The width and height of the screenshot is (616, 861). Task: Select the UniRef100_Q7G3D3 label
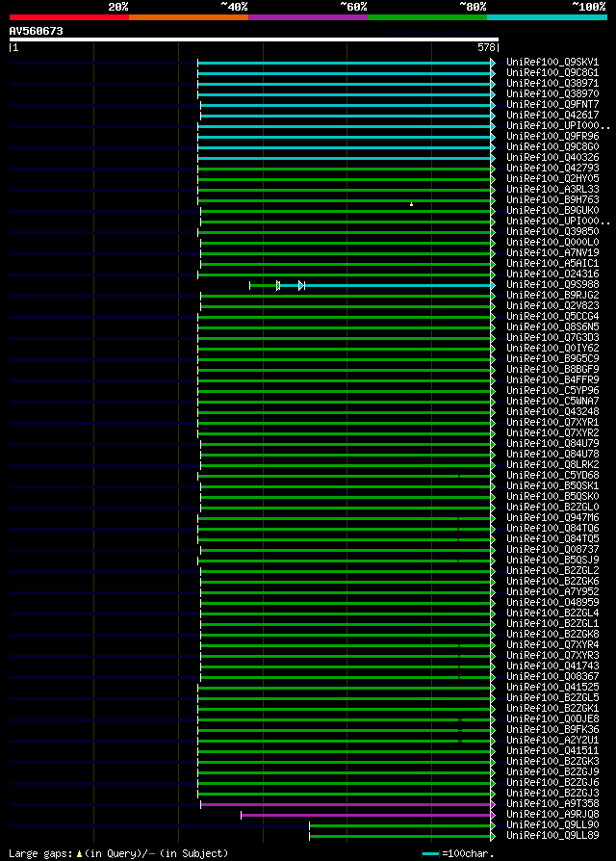coord(552,338)
